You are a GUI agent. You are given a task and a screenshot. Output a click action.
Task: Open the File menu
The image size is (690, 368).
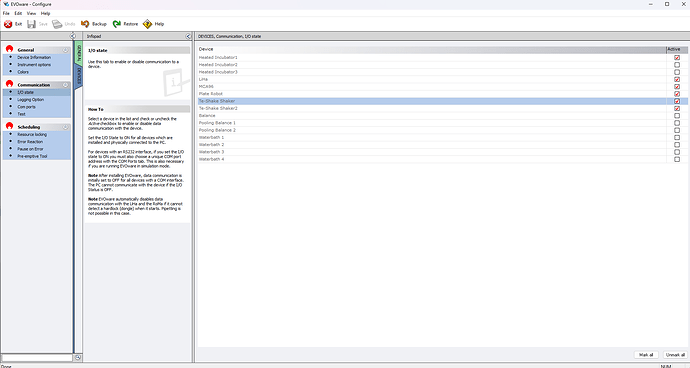tap(6, 13)
